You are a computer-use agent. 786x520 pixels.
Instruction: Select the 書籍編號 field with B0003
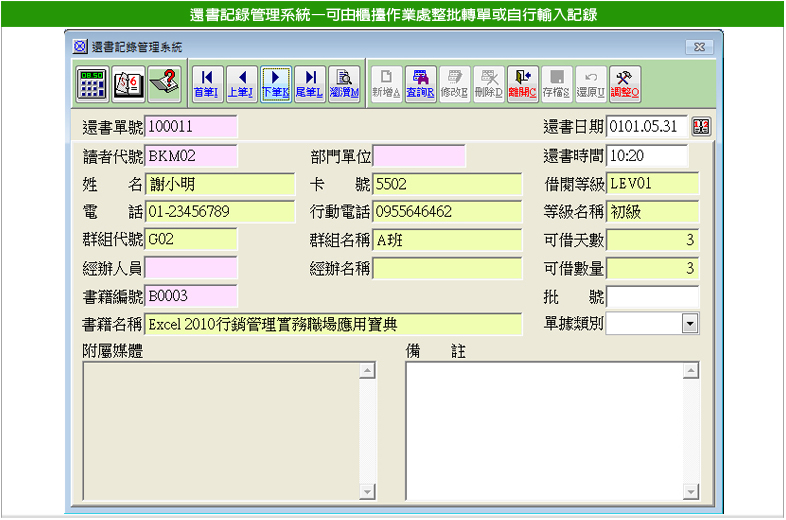(x=191, y=296)
